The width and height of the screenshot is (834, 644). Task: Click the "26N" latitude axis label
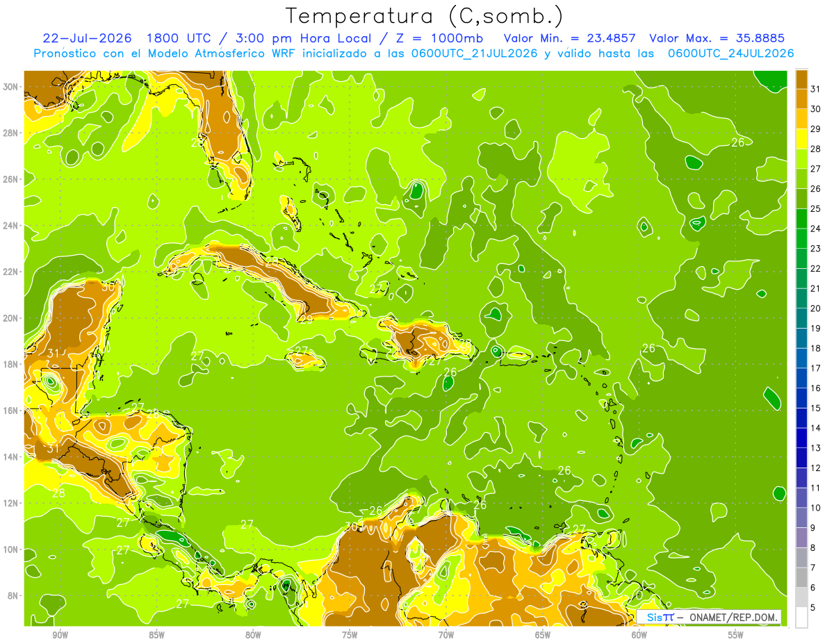pos(10,179)
